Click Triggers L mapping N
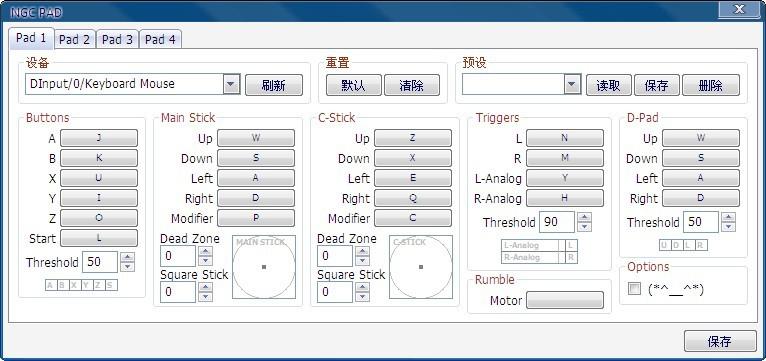This screenshot has height=361, width=766. (565, 138)
